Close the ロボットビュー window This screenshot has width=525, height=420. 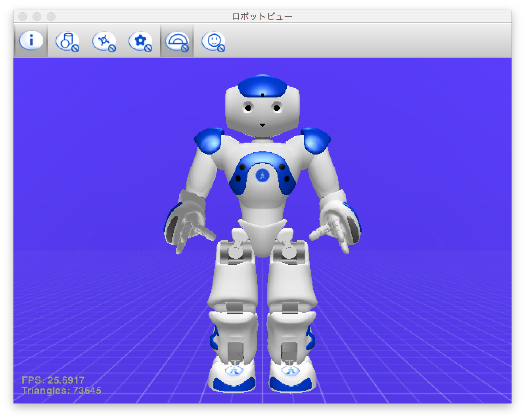tap(23, 16)
